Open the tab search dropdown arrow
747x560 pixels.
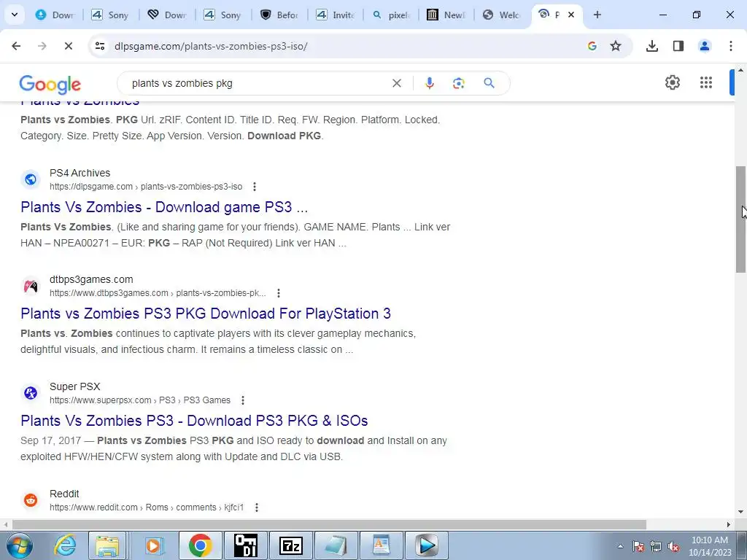(15, 15)
